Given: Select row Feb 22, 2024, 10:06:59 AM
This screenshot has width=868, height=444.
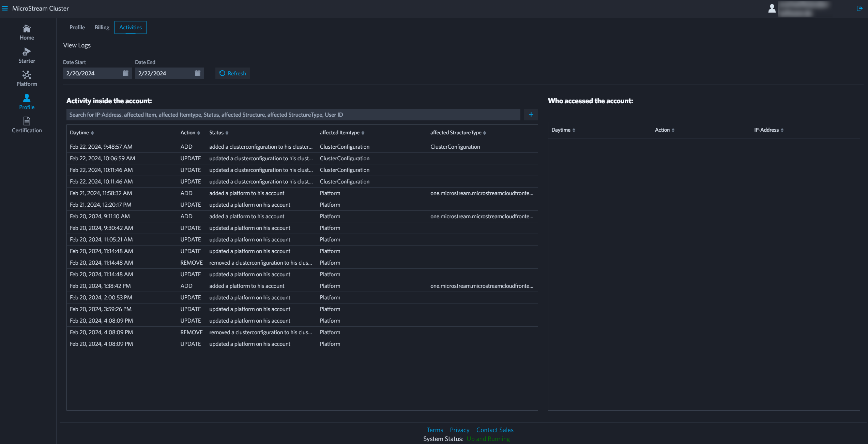Looking at the screenshot, I should click(302, 158).
